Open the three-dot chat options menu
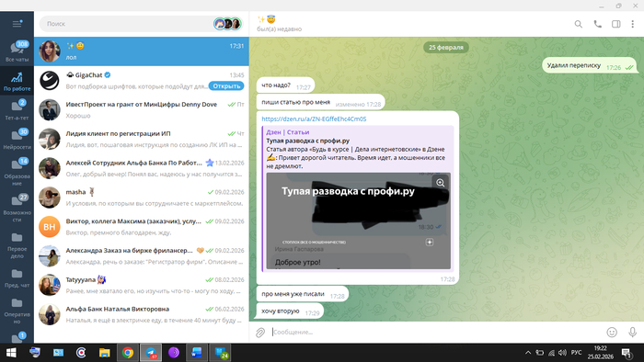This screenshot has width=644, height=362. point(633,24)
